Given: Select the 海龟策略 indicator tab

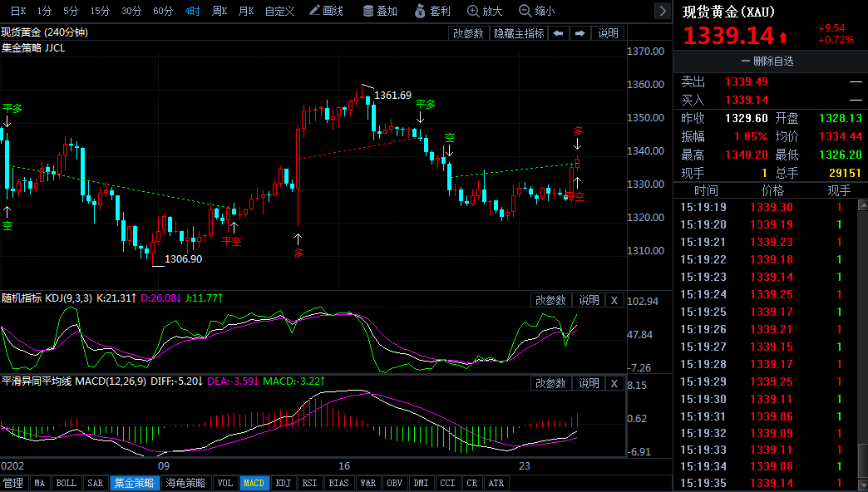Looking at the screenshot, I should [186, 483].
